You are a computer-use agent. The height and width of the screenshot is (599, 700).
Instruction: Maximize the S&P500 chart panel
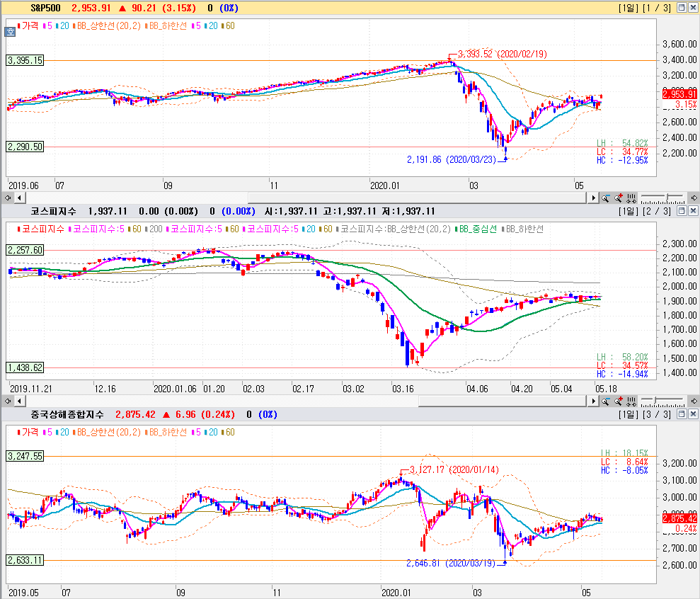coord(682,8)
